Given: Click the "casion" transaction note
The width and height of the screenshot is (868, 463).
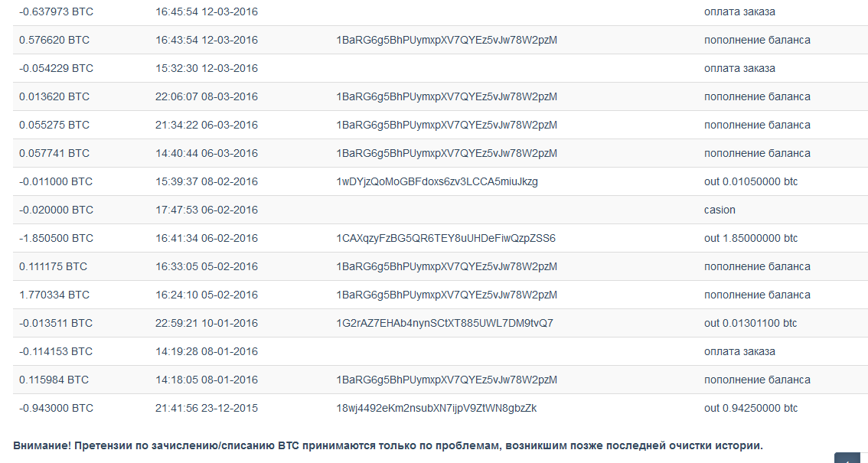Looking at the screenshot, I should (x=720, y=210).
